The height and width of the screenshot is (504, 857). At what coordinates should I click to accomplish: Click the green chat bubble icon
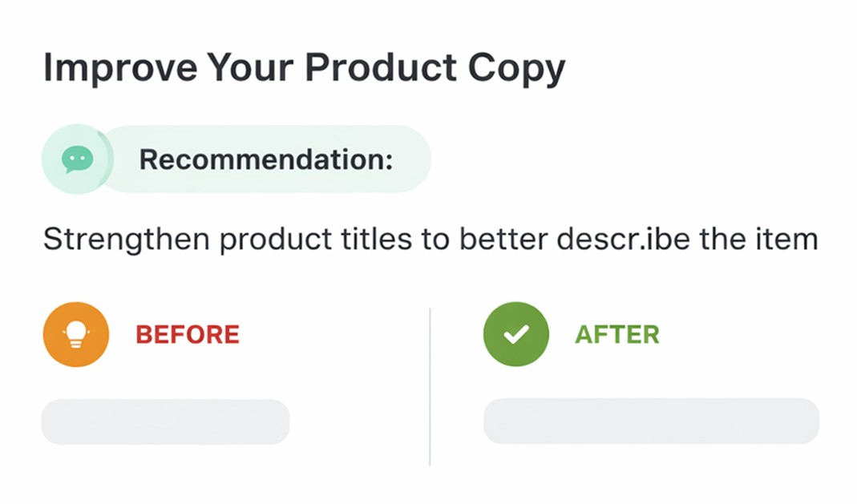tap(77, 159)
